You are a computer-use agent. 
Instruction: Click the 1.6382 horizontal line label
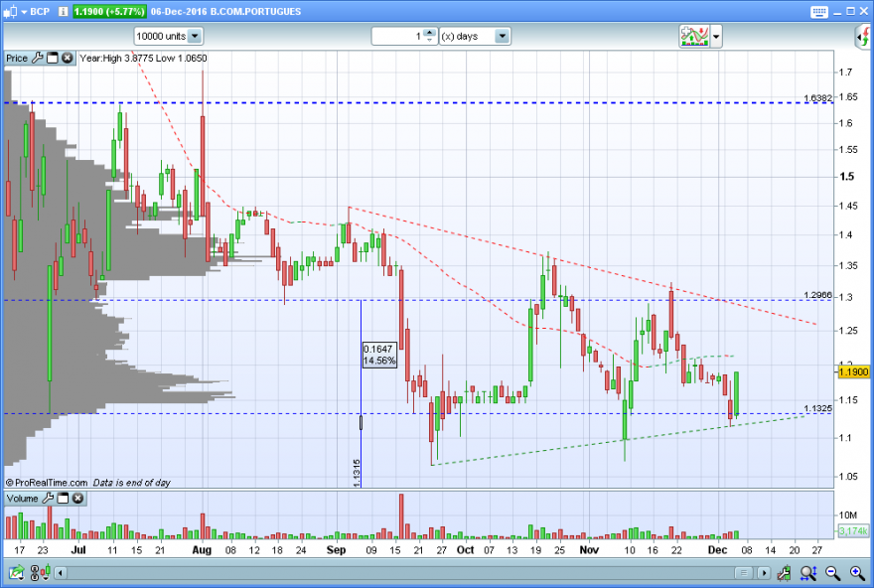817,98
